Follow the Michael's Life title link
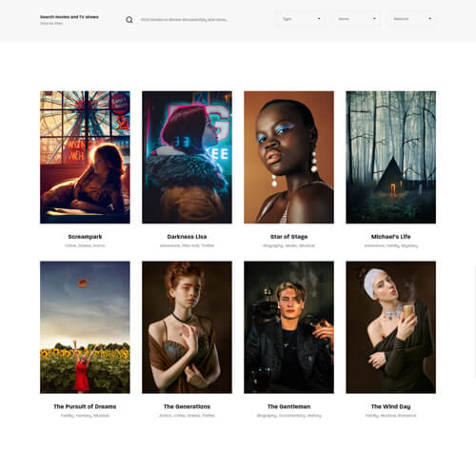 [x=390, y=237]
